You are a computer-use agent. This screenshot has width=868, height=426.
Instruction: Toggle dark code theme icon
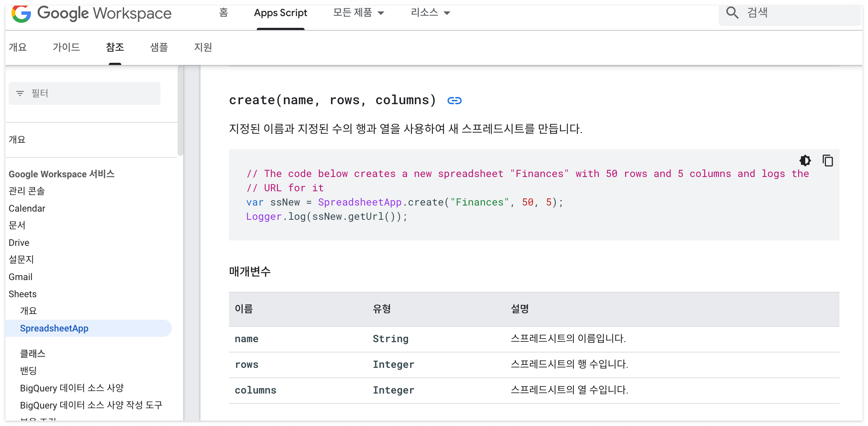tap(805, 161)
